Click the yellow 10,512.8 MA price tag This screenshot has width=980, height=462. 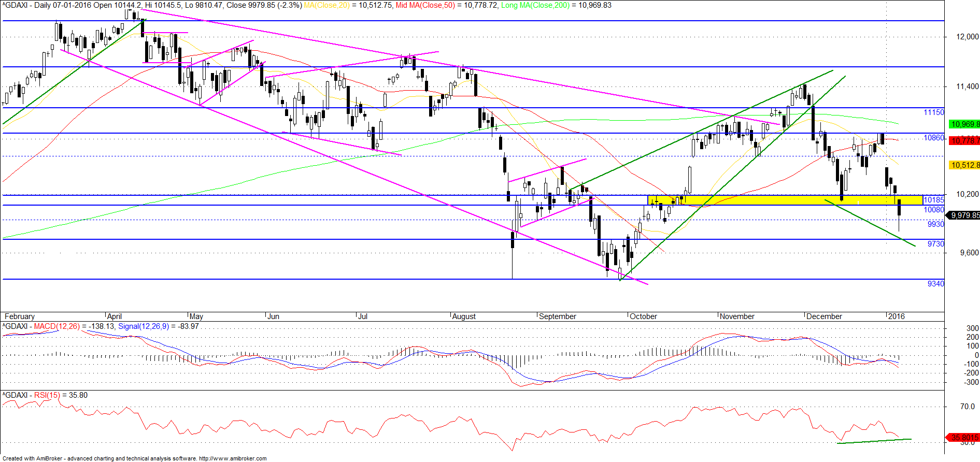964,165
